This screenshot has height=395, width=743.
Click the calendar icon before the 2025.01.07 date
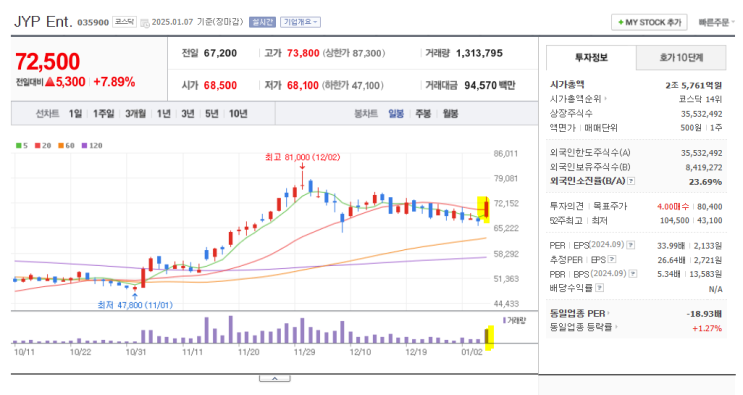pyautogui.click(x=145, y=22)
